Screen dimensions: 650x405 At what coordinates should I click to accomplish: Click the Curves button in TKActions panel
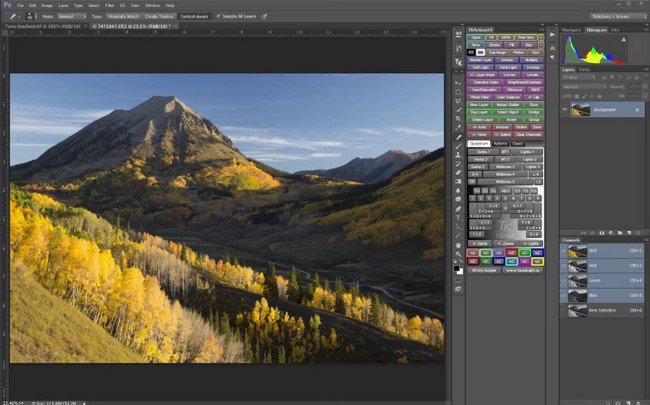[x=505, y=74]
